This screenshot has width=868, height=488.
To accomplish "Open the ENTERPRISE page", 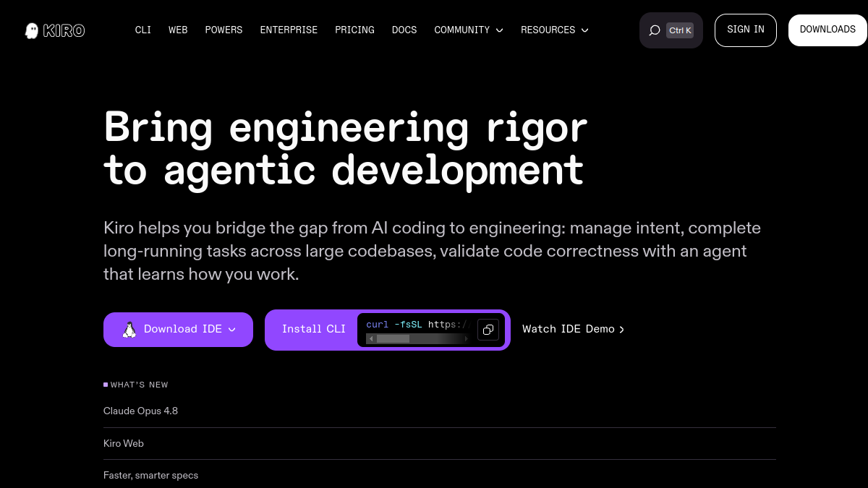I will coord(289,30).
